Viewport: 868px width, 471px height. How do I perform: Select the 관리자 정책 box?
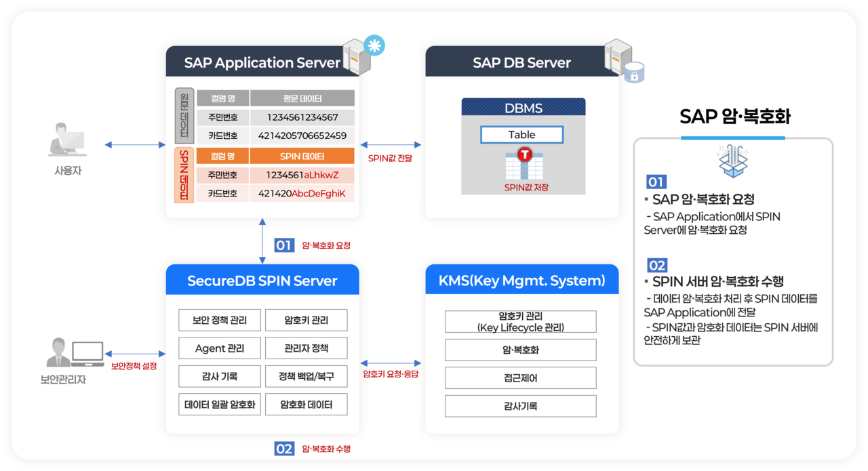coord(307,348)
